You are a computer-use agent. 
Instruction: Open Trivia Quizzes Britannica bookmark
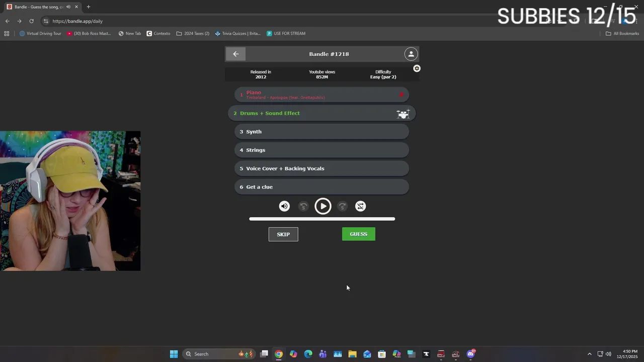(x=237, y=34)
